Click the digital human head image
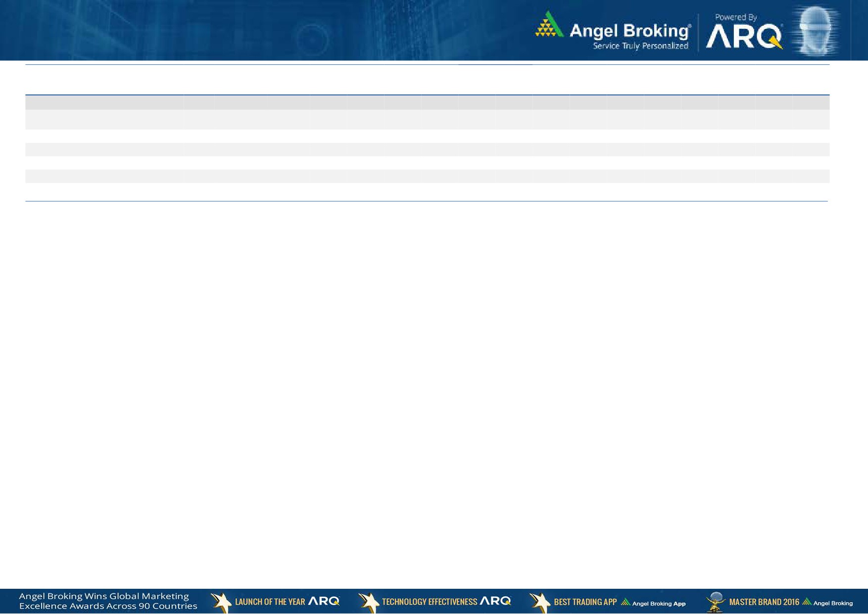The image size is (868, 614). [x=815, y=30]
